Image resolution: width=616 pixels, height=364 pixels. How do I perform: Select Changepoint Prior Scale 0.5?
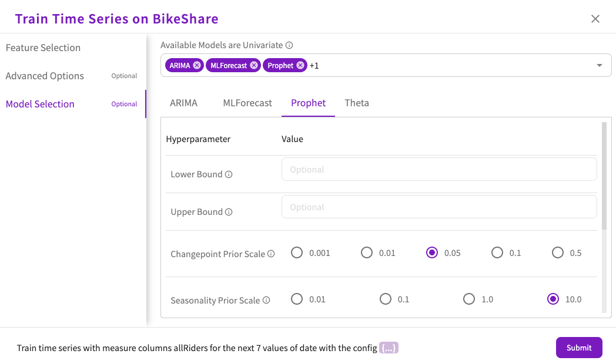[x=557, y=252]
